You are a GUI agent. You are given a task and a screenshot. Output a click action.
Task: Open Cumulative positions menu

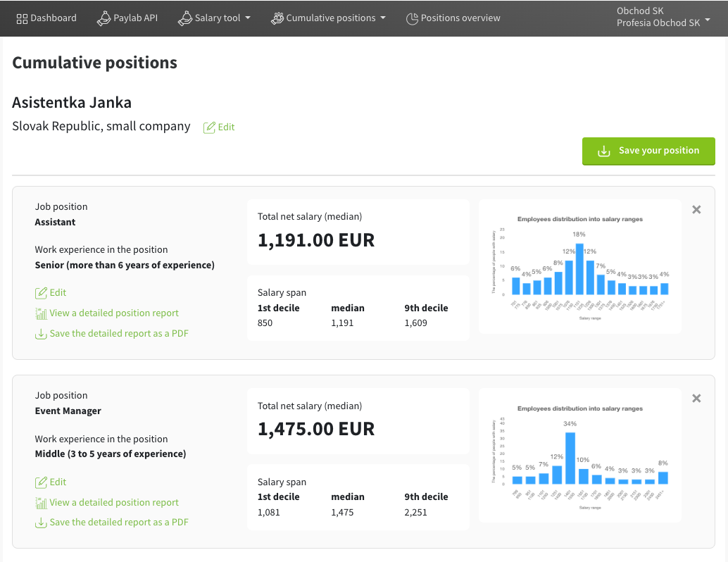(x=328, y=18)
